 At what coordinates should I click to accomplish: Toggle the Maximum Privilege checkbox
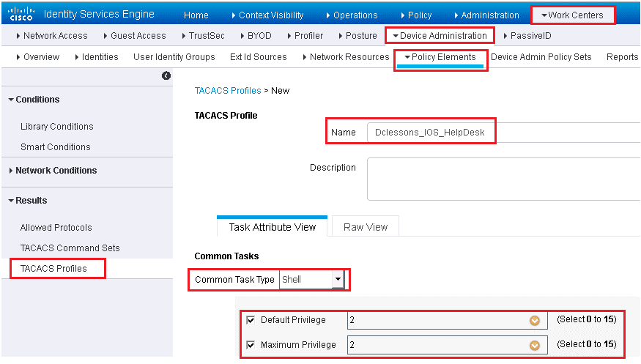[251, 345]
